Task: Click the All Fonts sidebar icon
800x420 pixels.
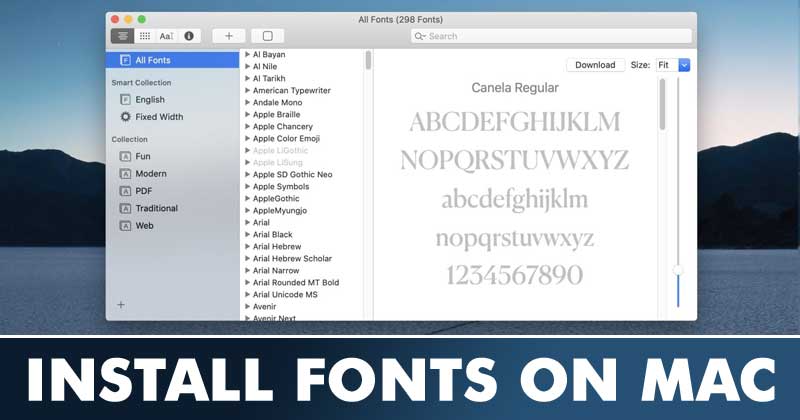Action: coord(125,60)
